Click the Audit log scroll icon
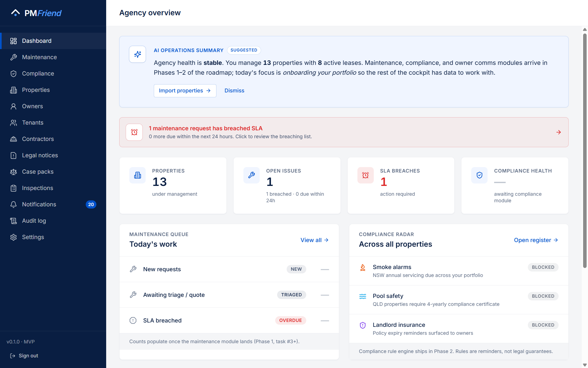This screenshot has width=588, height=368. point(13,221)
